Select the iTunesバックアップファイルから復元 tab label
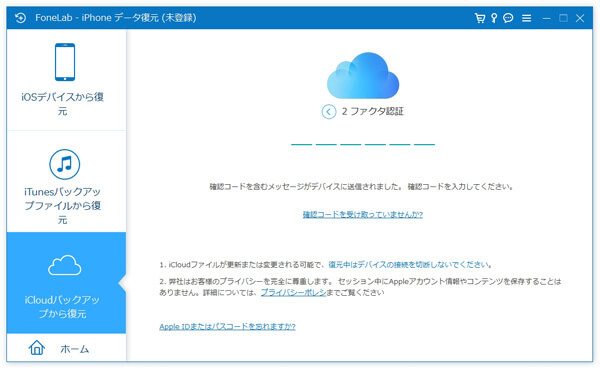 62,206
